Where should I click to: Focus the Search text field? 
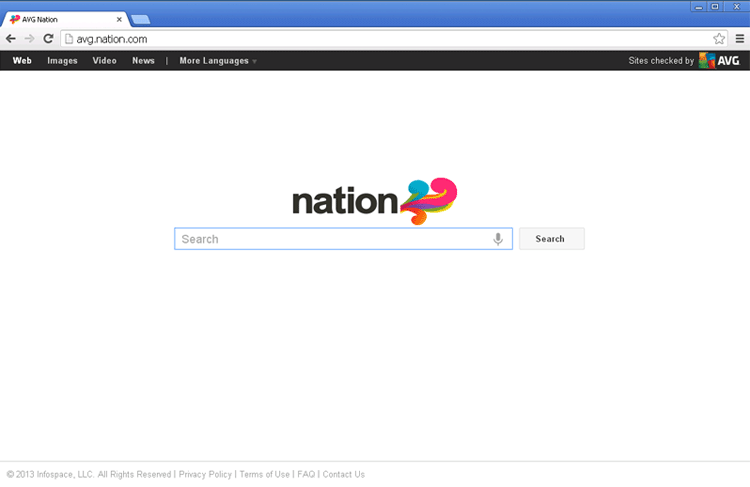(x=335, y=239)
